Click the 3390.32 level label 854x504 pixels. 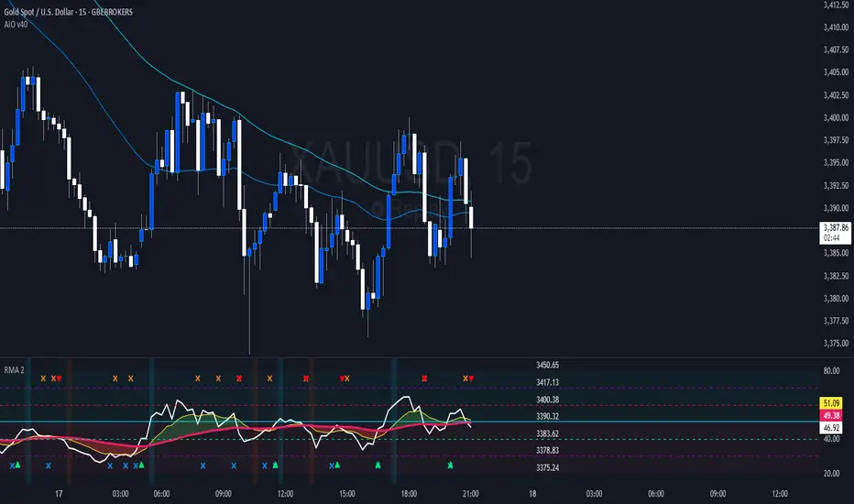pyautogui.click(x=547, y=416)
